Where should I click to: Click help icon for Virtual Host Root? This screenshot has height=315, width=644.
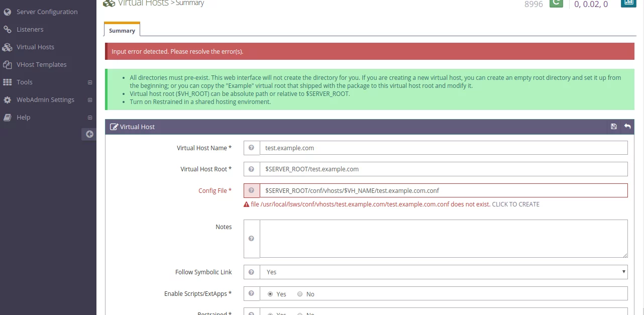coord(252,169)
